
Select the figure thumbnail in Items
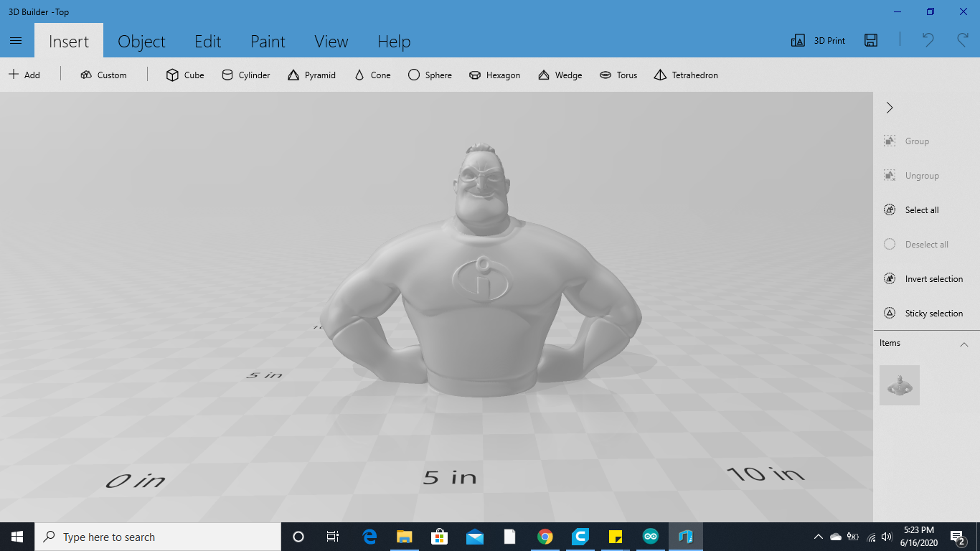[899, 385]
